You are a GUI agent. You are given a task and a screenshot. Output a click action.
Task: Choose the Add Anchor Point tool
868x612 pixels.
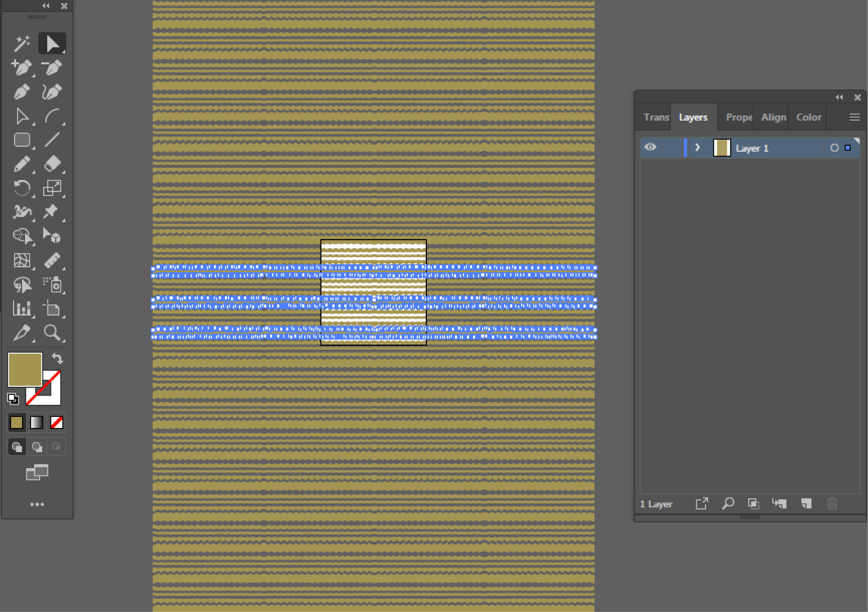point(22,68)
